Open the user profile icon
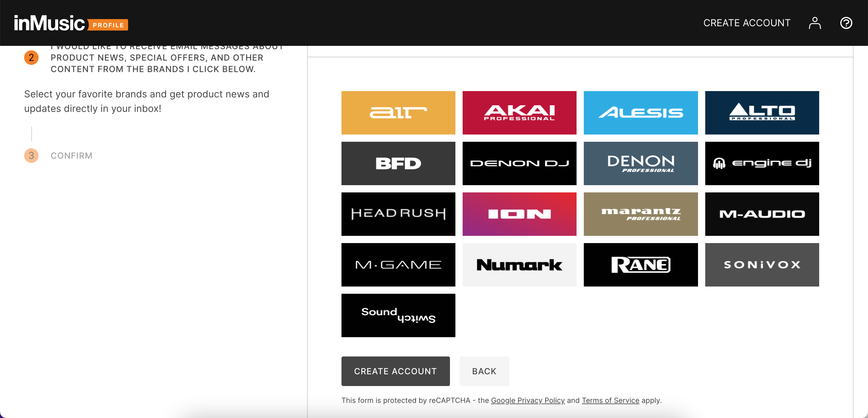Image resolution: width=868 pixels, height=418 pixels. tap(814, 23)
